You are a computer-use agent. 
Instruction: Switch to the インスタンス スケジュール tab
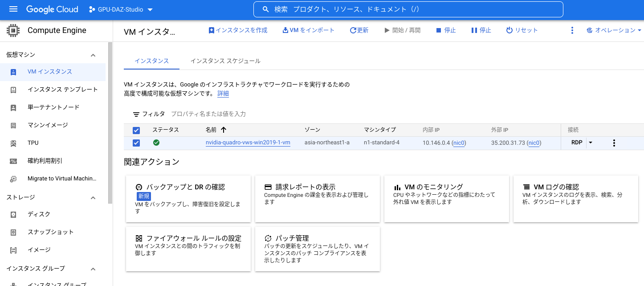[x=225, y=61]
